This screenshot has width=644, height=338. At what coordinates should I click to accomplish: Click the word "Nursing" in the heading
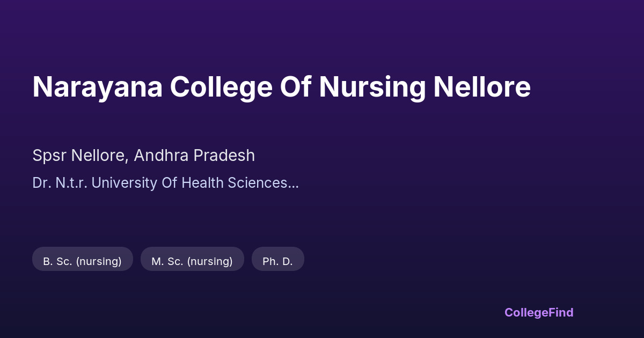point(372,87)
